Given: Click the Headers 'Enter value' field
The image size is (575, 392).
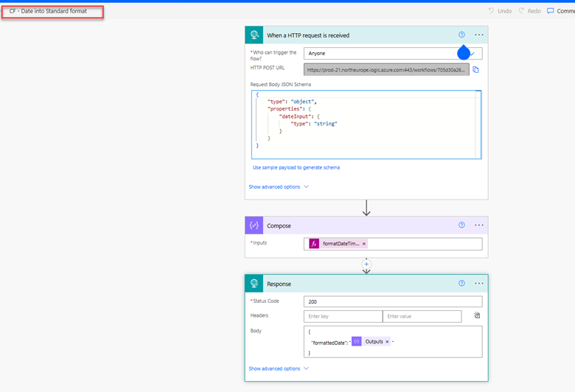Looking at the screenshot, I should tap(422, 316).
